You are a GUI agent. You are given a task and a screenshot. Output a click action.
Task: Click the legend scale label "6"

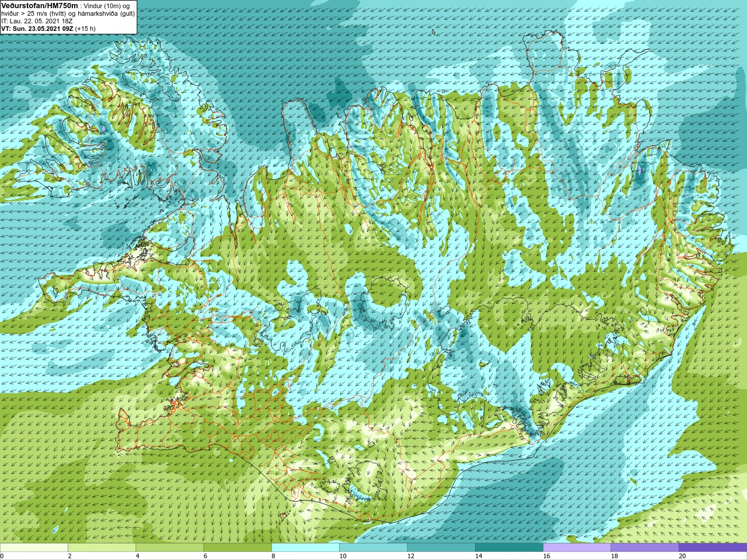[205, 556]
